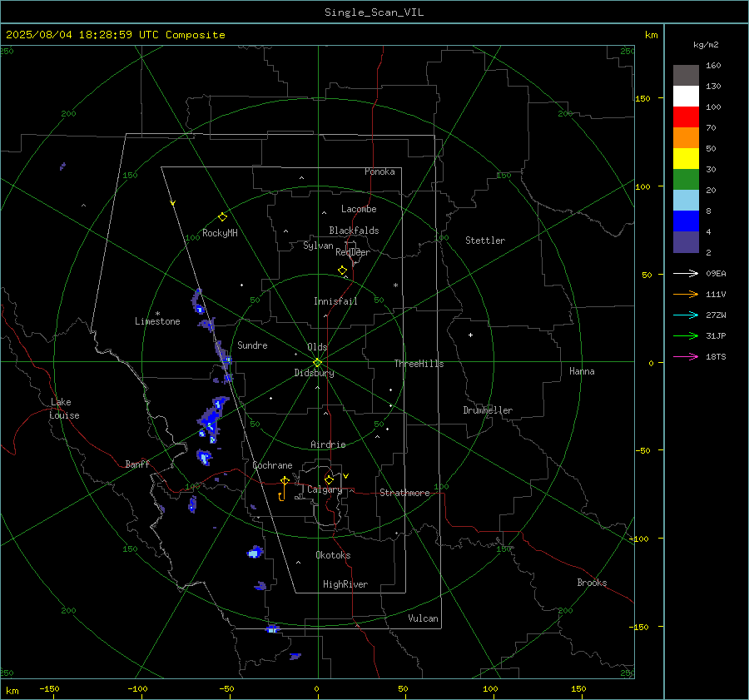Click the yellow diamond marker near RockyMH
749x700 pixels.
coord(222,217)
